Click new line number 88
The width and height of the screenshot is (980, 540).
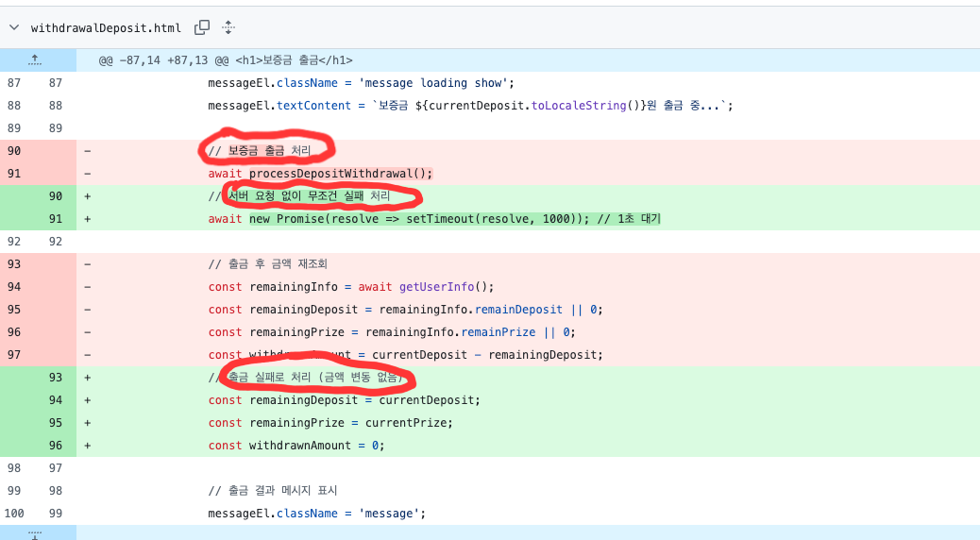point(56,106)
